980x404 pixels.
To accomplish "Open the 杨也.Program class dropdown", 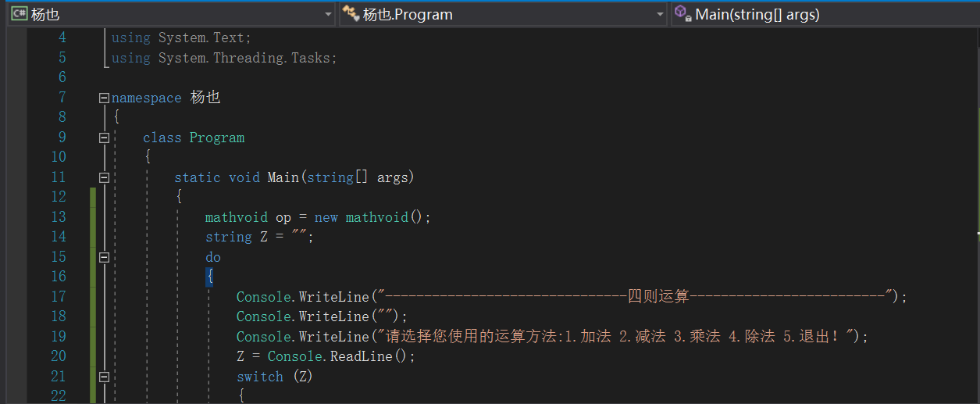I will coord(503,14).
